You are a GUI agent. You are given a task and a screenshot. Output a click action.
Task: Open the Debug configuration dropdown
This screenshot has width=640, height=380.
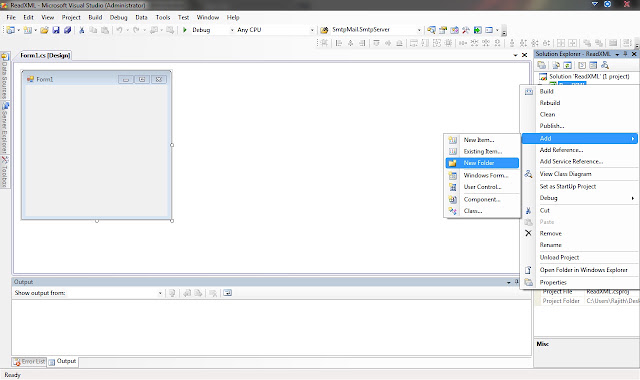pyautogui.click(x=232, y=30)
